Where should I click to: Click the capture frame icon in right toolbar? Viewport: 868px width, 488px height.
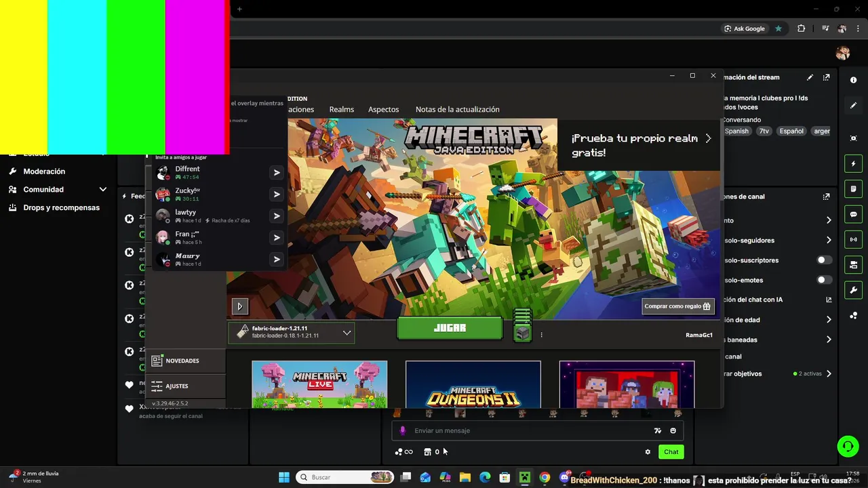pyautogui.click(x=853, y=138)
